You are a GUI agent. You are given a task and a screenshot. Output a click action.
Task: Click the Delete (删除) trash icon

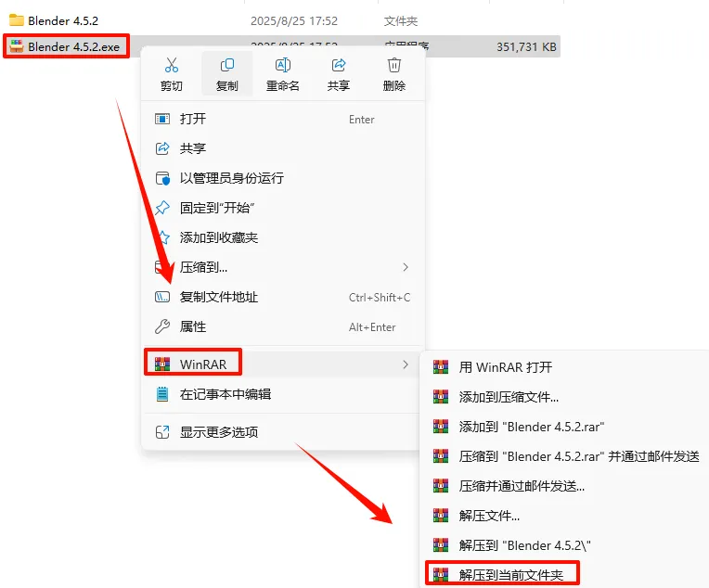click(393, 65)
